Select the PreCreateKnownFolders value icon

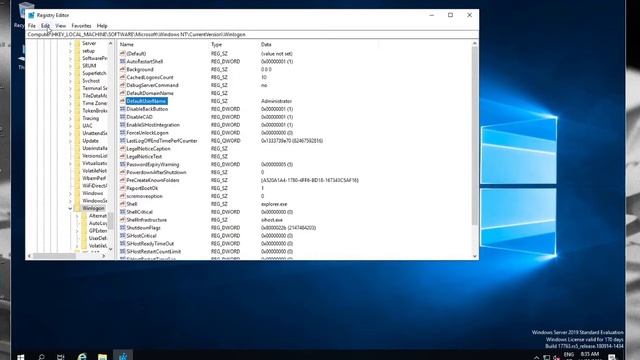point(122,180)
